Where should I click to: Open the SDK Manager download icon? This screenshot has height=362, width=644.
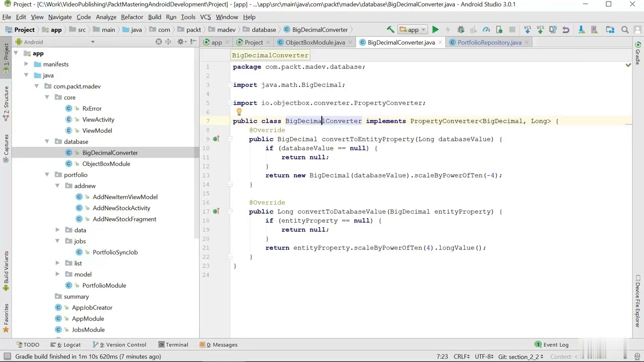(x=581, y=30)
